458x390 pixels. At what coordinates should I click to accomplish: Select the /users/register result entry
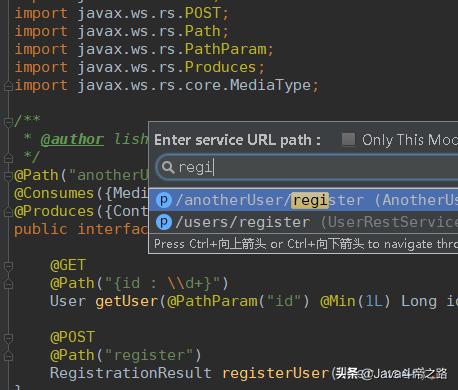click(303, 222)
